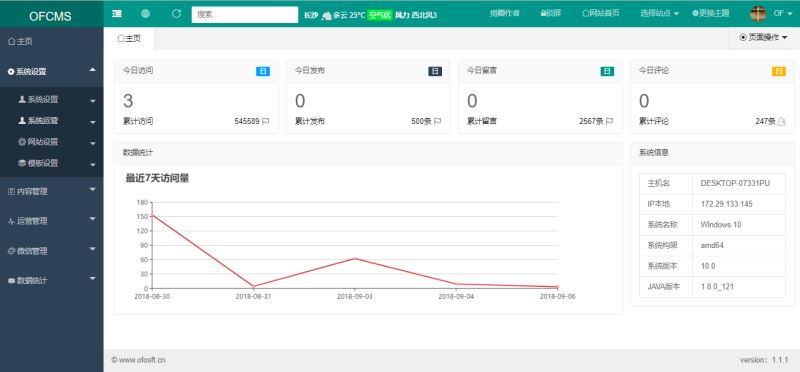The image size is (800, 372).
Task: Click the person icon beside 系统运营
Action: 22,121
